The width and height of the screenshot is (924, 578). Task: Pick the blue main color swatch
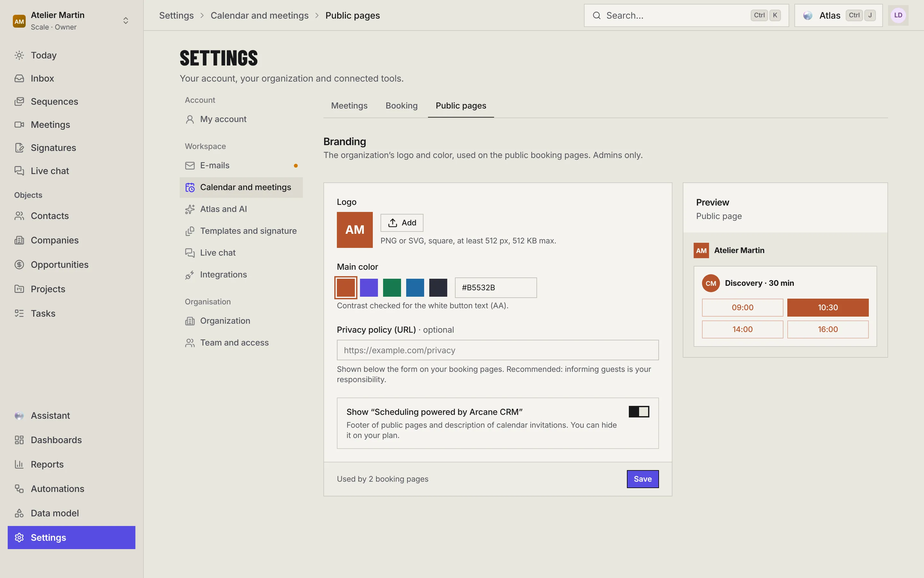[415, 288]
